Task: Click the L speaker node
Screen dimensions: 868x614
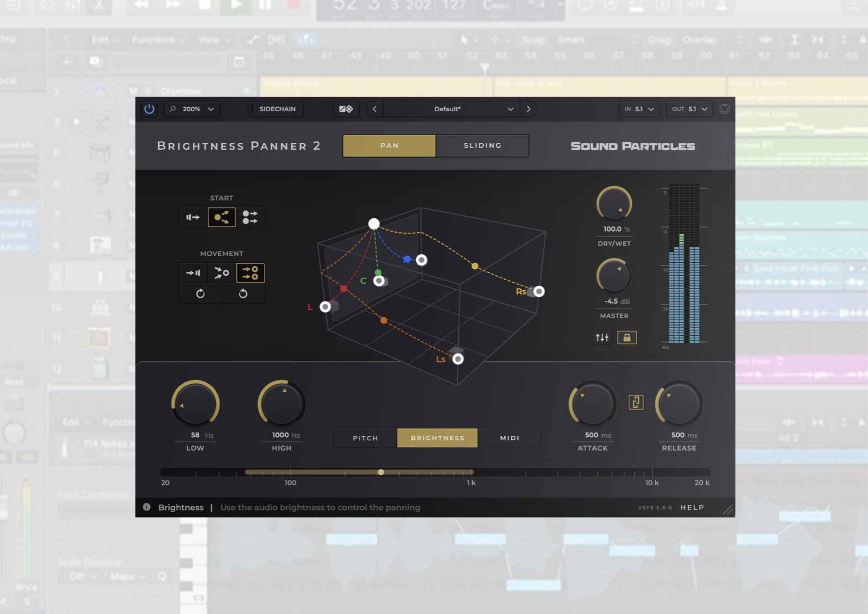Action: click(x=325, y=307)
